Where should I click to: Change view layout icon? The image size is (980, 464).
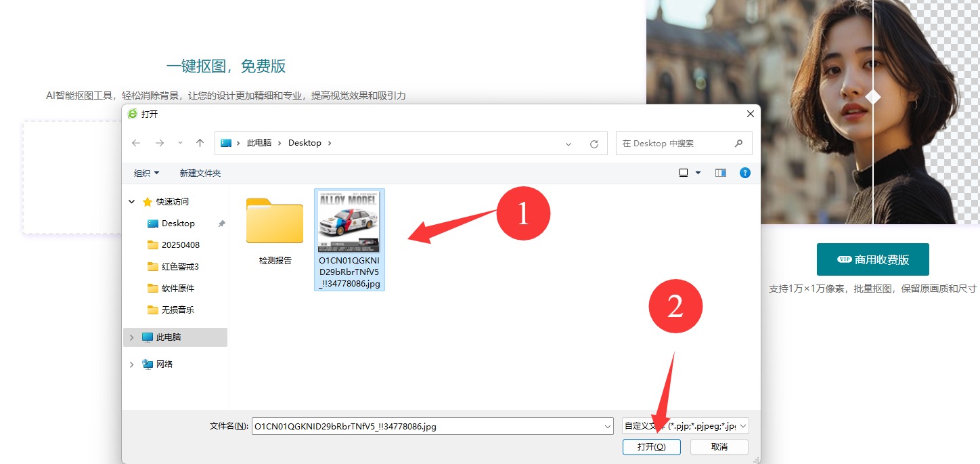point(684,173)
